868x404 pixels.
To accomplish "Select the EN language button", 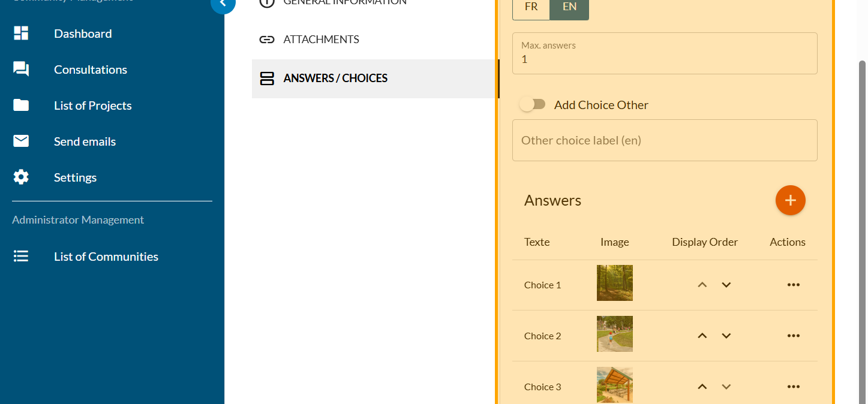I will pyautogui.click(x=569, y=8).
